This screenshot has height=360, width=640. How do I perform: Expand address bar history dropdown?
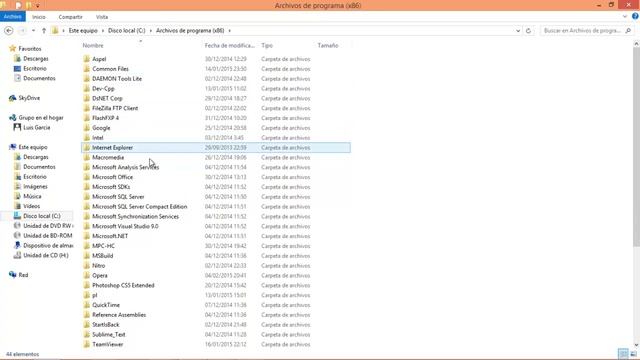pos(518,31)
